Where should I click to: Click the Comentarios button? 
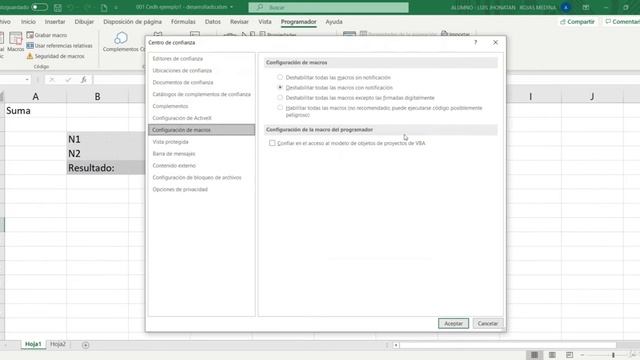(x=622, y=22)
